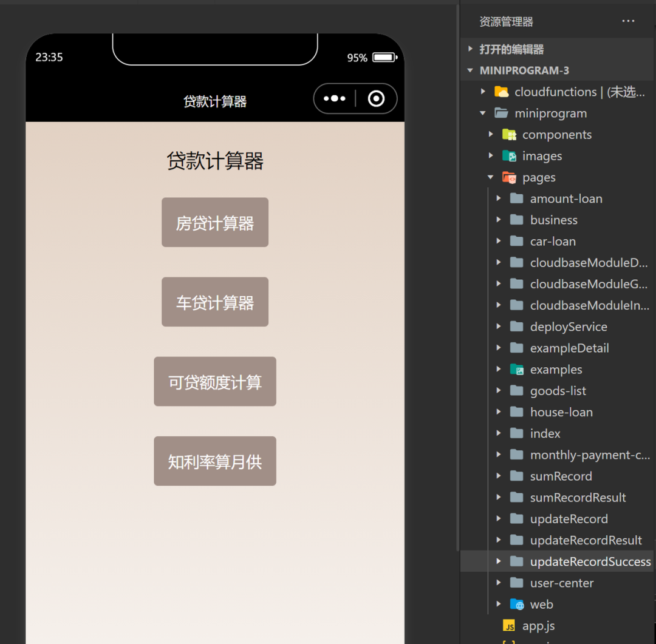
Task: Click the battery icon in simulator status bar
Action: [385, 57]
